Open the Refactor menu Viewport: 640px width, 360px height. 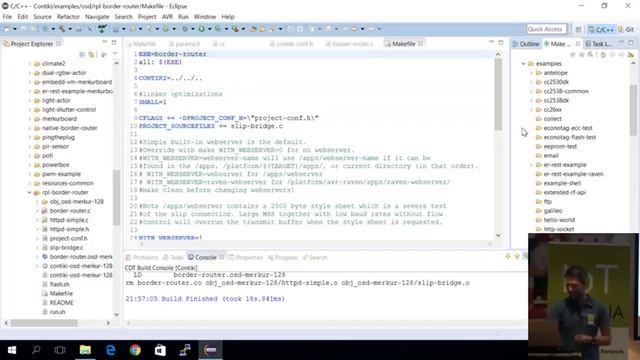[68, 17]
